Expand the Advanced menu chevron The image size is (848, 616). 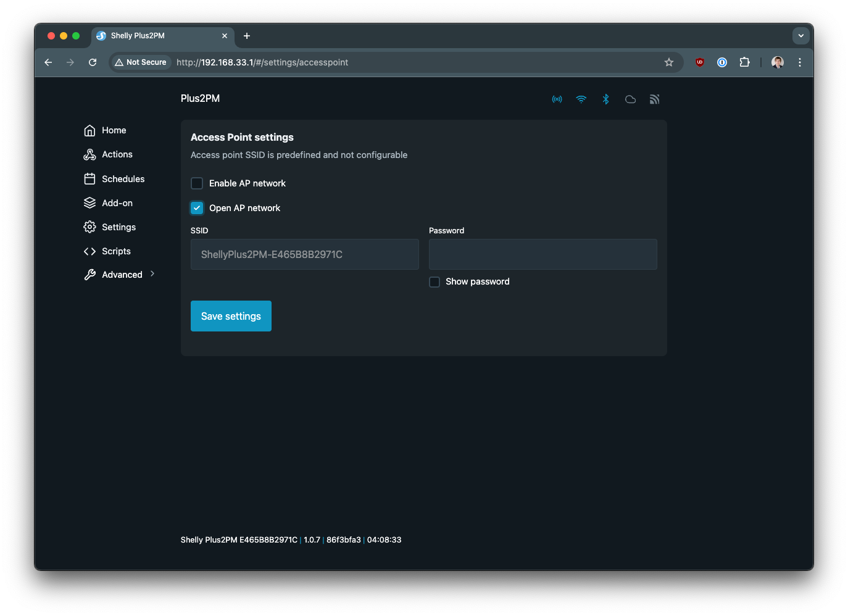(152, 273)
